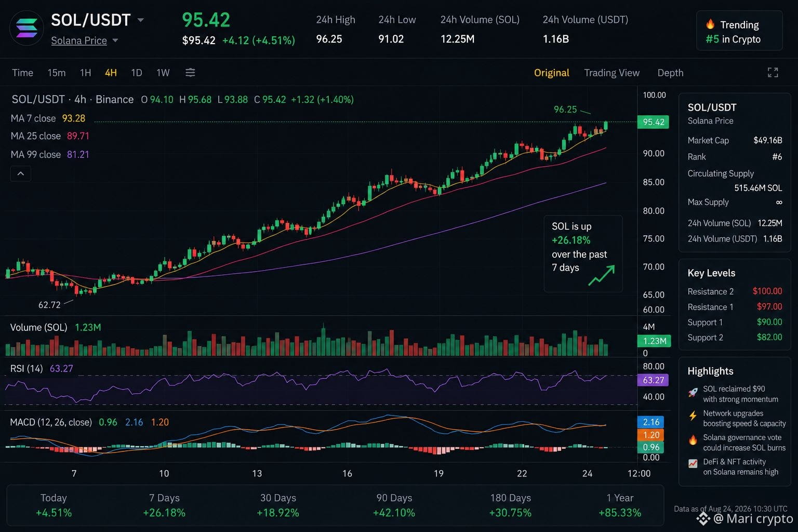
Task: Click the date label 16 on time axis
Action: (x=347, y=473)
